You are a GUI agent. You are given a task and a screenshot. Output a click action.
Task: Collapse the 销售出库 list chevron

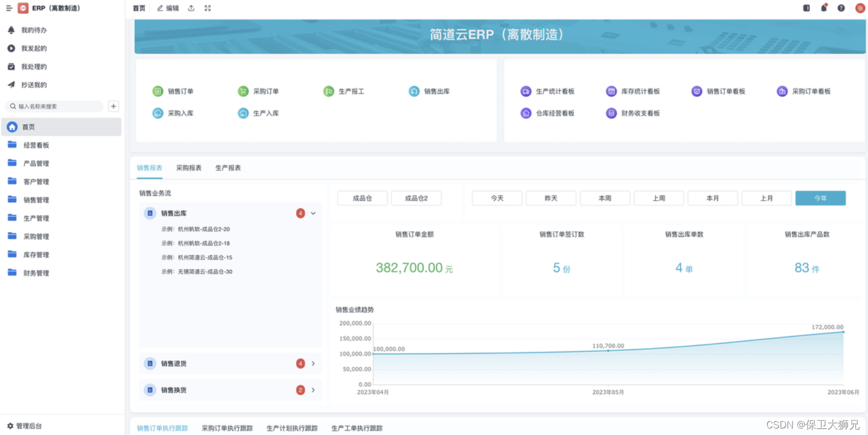coord(313,213)
